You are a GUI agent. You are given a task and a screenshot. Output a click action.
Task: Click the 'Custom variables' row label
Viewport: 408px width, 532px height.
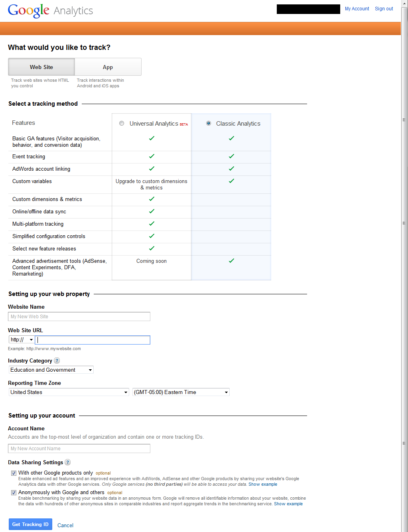[32, 181]
